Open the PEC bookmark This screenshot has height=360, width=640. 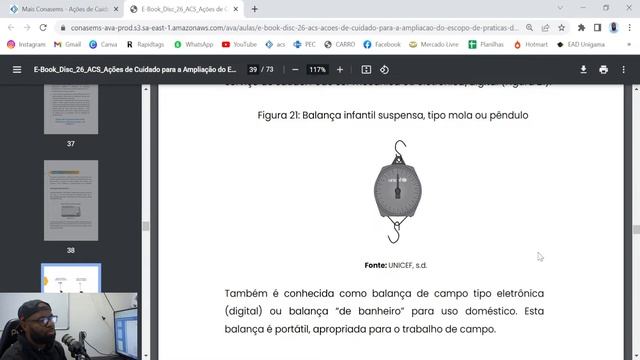304,44
